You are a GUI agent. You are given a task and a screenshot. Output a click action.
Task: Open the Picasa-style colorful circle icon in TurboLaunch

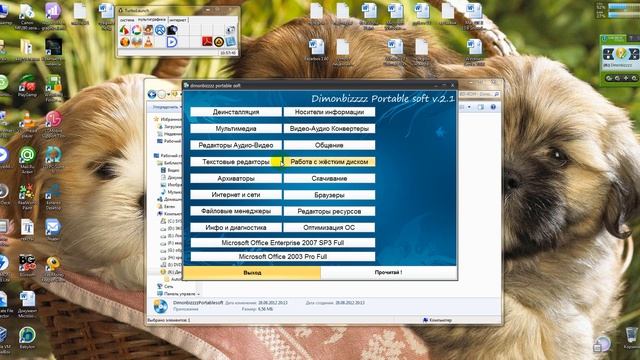(x=136, y=30)
